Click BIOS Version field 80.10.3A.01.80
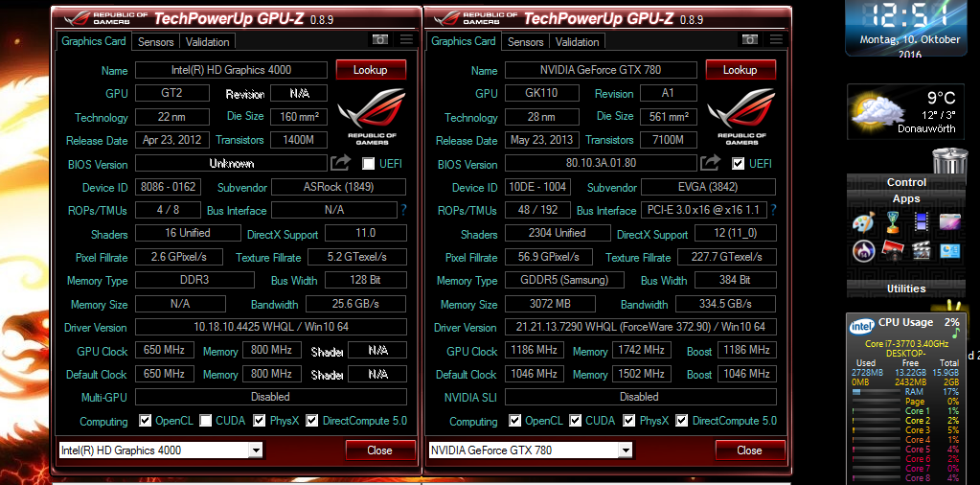The height and width of the screenshot is (485, 980). (601, 163)
